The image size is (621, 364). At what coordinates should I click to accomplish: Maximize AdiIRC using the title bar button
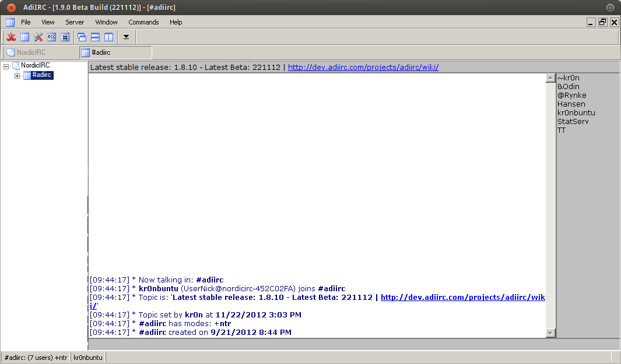[x=610, y=8]
